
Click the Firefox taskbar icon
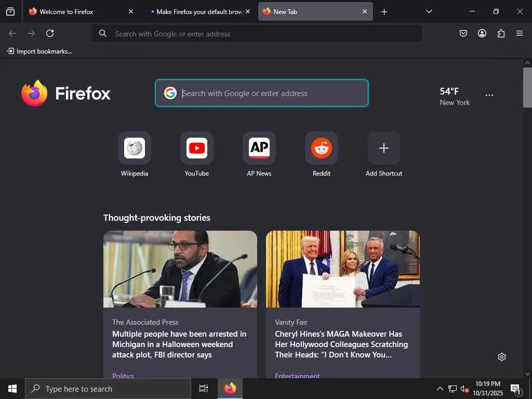pyautogui.click(x=230, y=389)
